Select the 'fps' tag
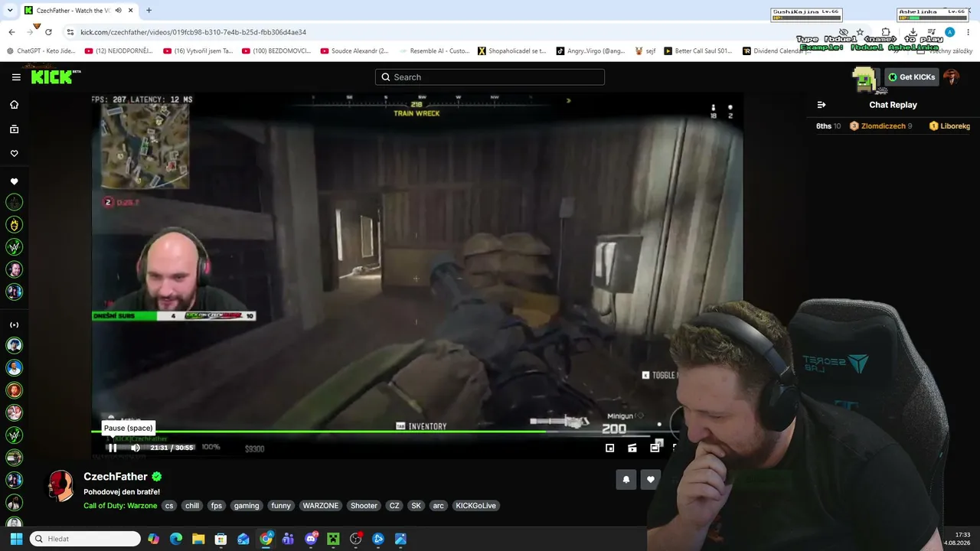Screen dimensions: 980x551 (x=217, y=505)
